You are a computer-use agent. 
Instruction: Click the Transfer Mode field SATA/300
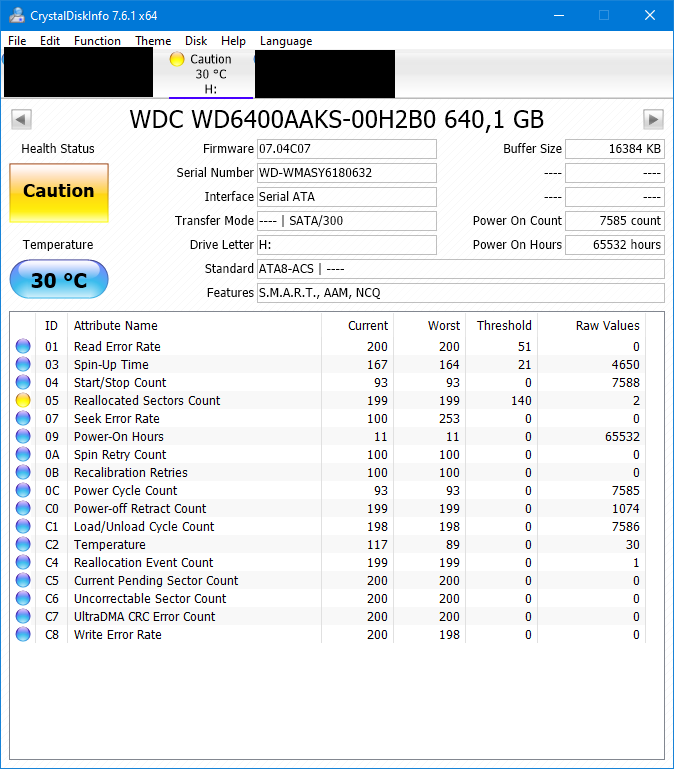(x=347, y=221)
